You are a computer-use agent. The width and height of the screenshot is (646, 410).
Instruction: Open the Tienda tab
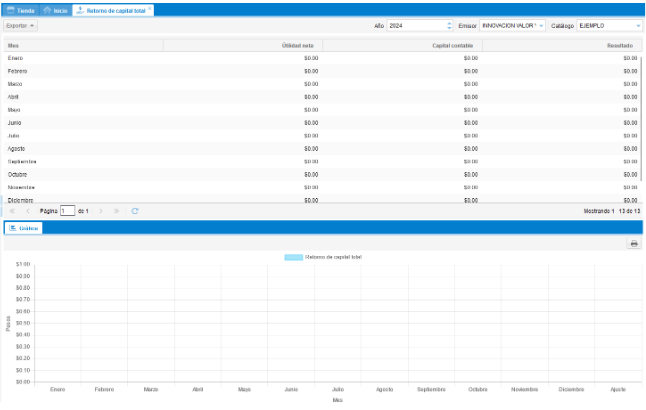(20, 9)
